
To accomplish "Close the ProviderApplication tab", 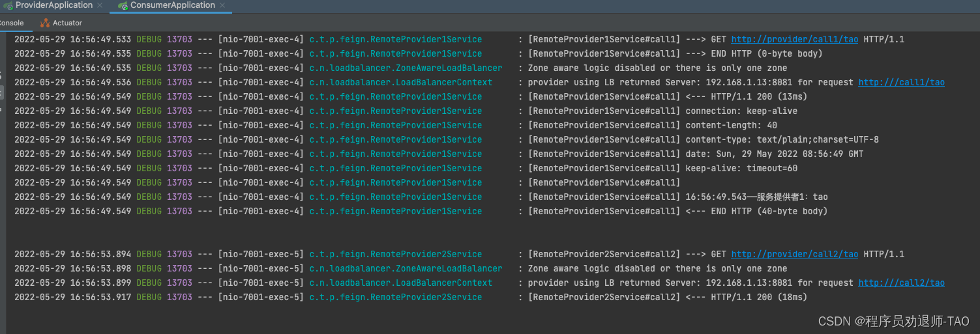I will pyautogui.click(x=100, y=5).
